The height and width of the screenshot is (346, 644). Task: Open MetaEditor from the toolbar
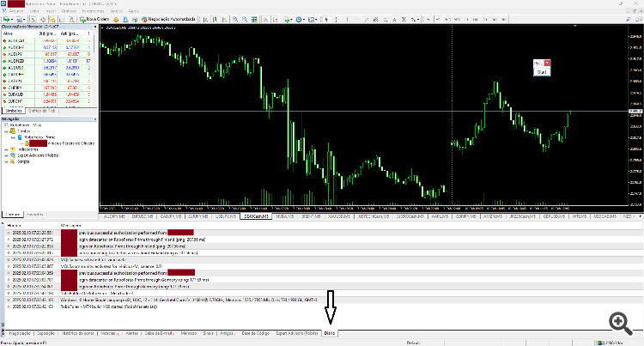(x=116, y=19)
